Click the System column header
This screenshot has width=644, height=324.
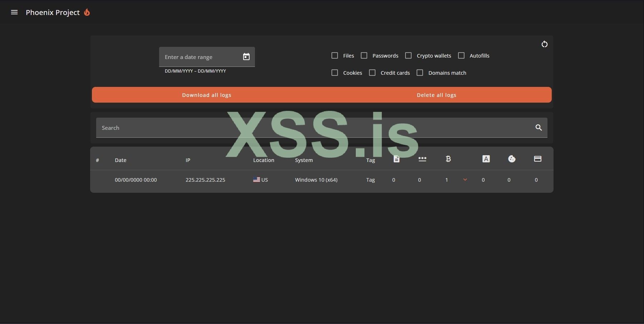tap(304, 160)
